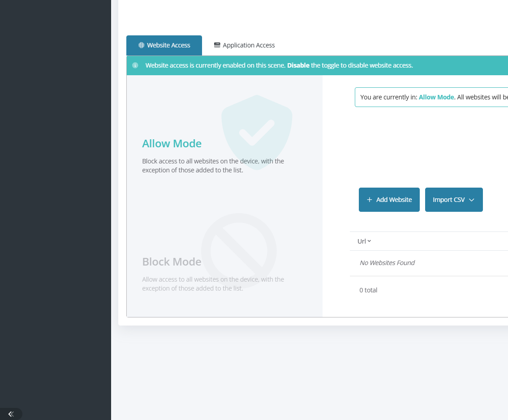This screenshot has width=508, height=420.
Task: Click the info icon in the teal banner
Action: tap(135, 65)
